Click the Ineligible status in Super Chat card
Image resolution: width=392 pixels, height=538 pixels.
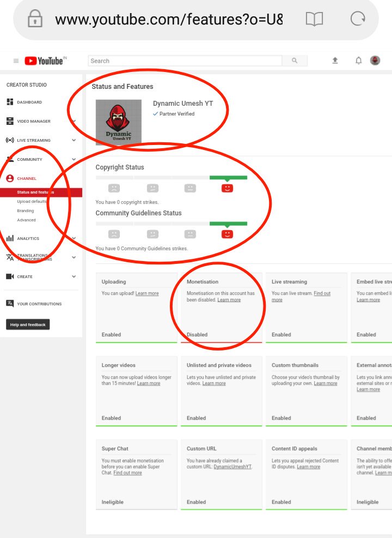112,502
